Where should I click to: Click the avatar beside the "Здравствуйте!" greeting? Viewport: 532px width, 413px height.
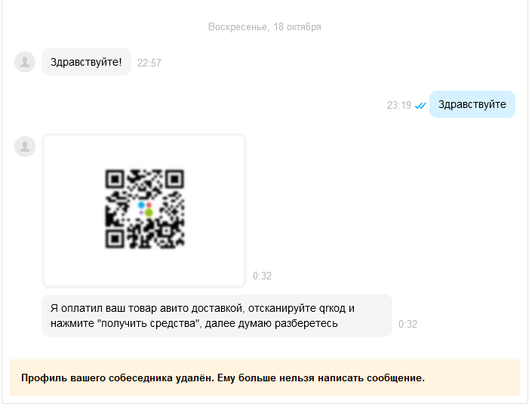click(x=25, y=62)
